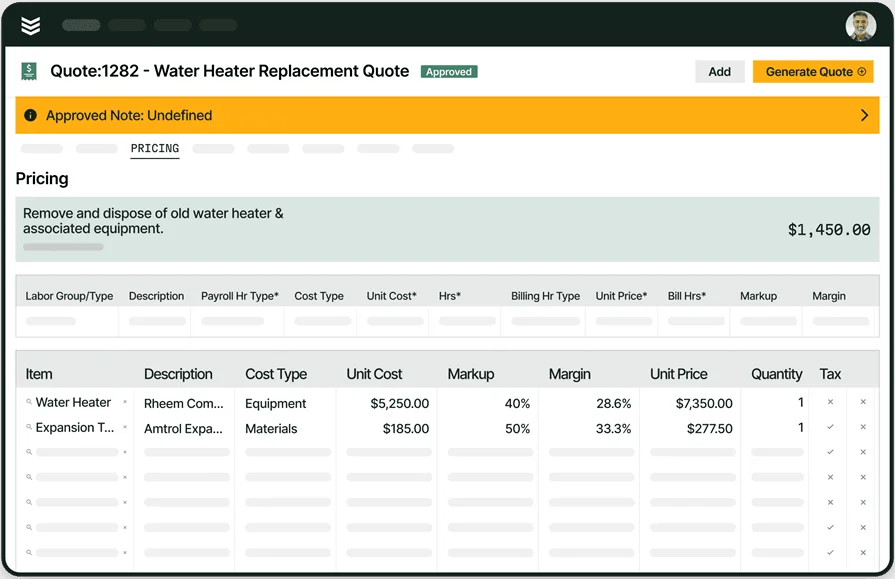Click the search icon beside Expansion T...
The width and height of the screenshot is (895, 579).
(x=29, y=427)
